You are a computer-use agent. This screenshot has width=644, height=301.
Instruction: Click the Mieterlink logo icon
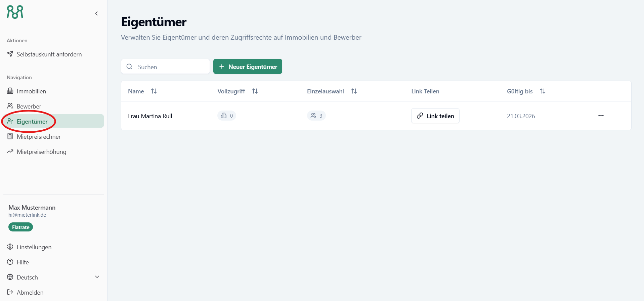[15, 12]
